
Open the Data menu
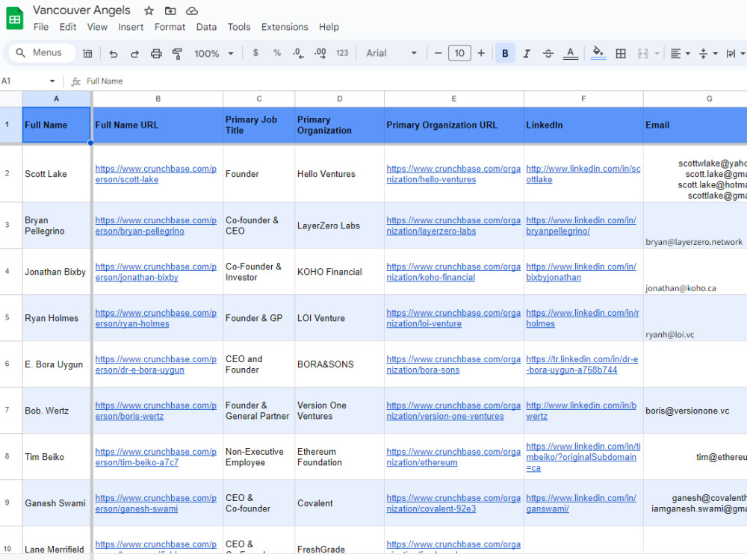[206, 27]
